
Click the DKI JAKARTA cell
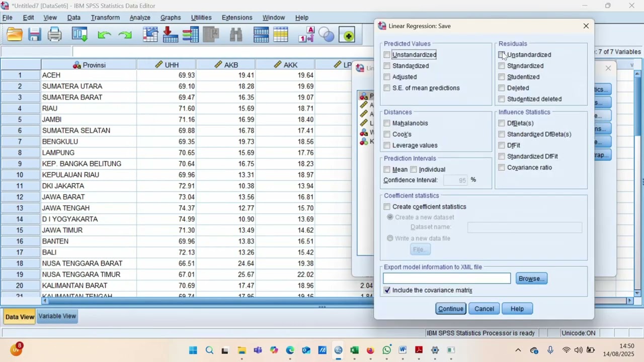(x=89, y=186)
